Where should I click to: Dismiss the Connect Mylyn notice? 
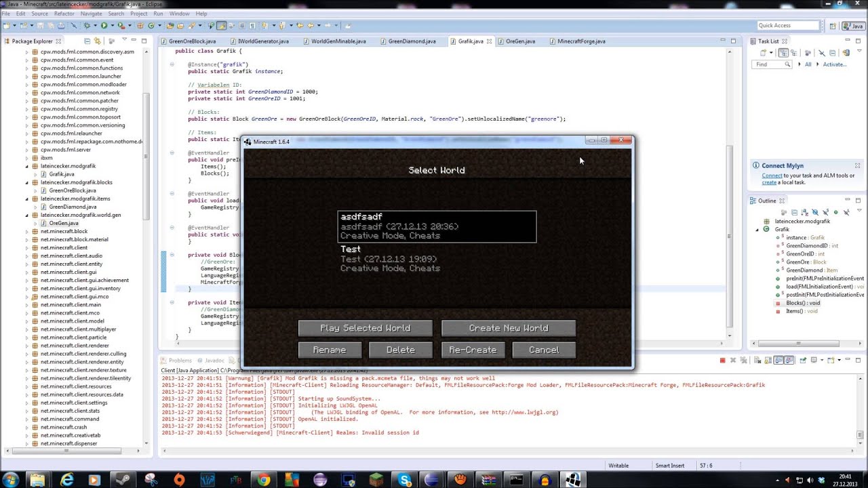click(x=857, y=165)
